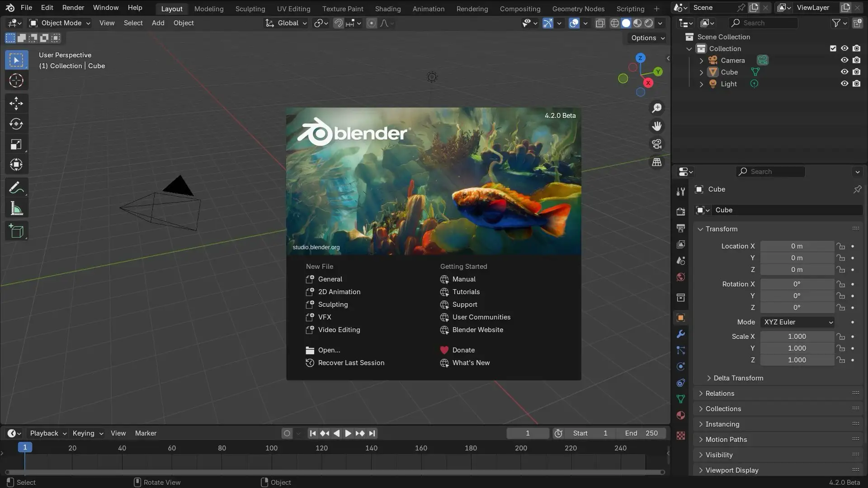Select the Measure tool
Screen dimensions: 868x488
click(16, 208)
